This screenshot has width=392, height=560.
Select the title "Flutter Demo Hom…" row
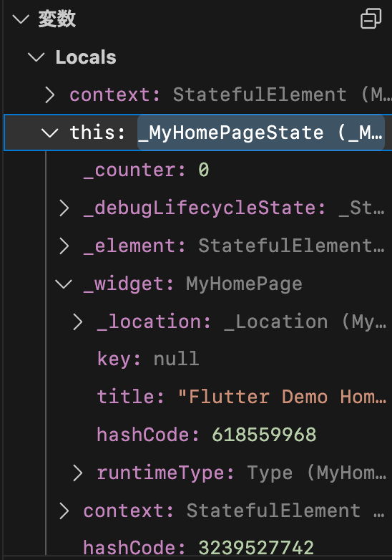click(197, 397)
